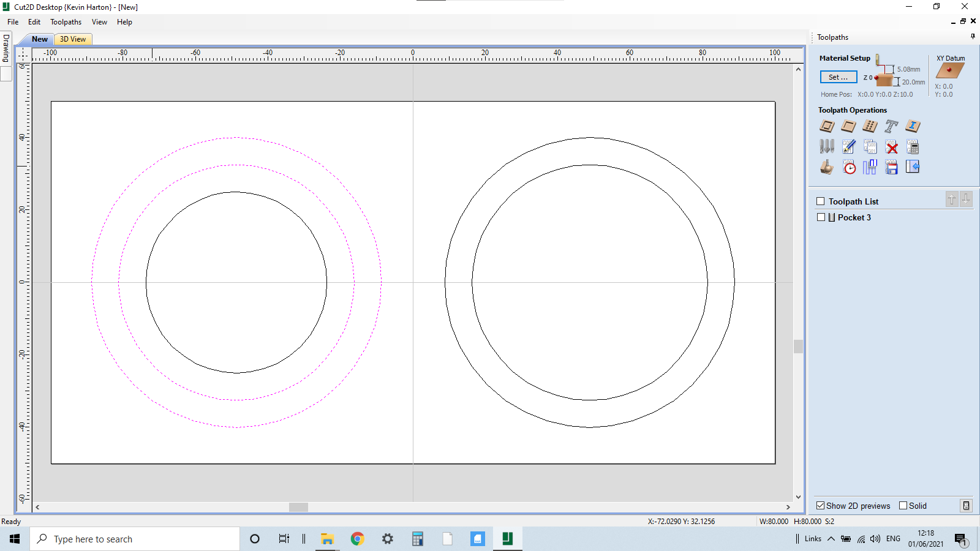
Task: Check the Pocket 3 toolpath checkbox
Action: tap(821, 217)
